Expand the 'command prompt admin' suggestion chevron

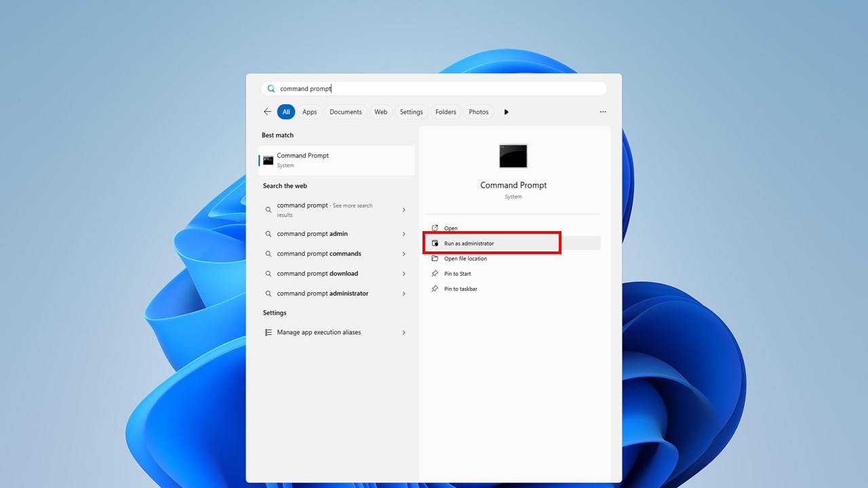click(404, 234)
